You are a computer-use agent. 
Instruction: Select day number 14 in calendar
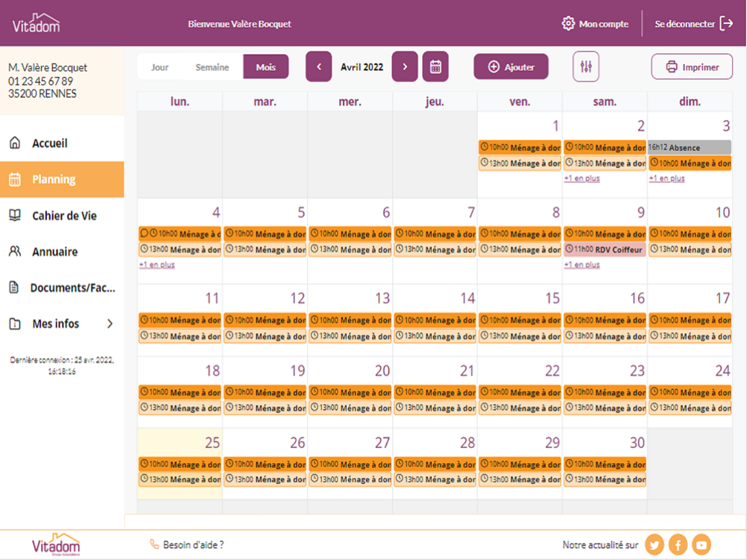468,298
